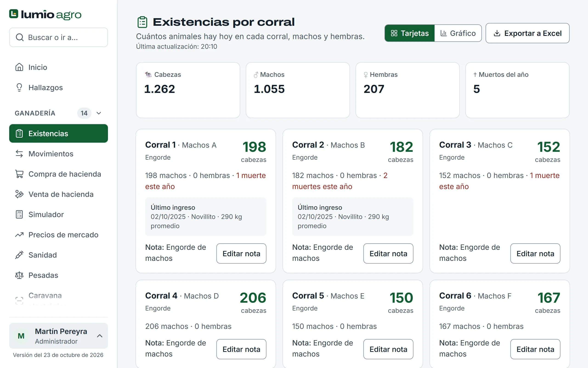Collapse the Ganadería section chevron
Viewport: 588px width, 368px height.
[99, 113]
